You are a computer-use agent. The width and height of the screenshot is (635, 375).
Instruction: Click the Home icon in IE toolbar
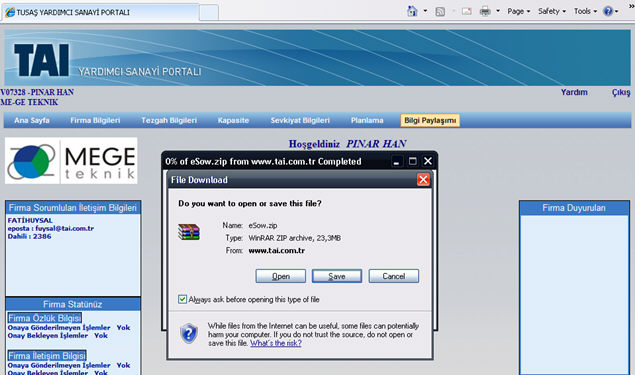pos(412,11)
